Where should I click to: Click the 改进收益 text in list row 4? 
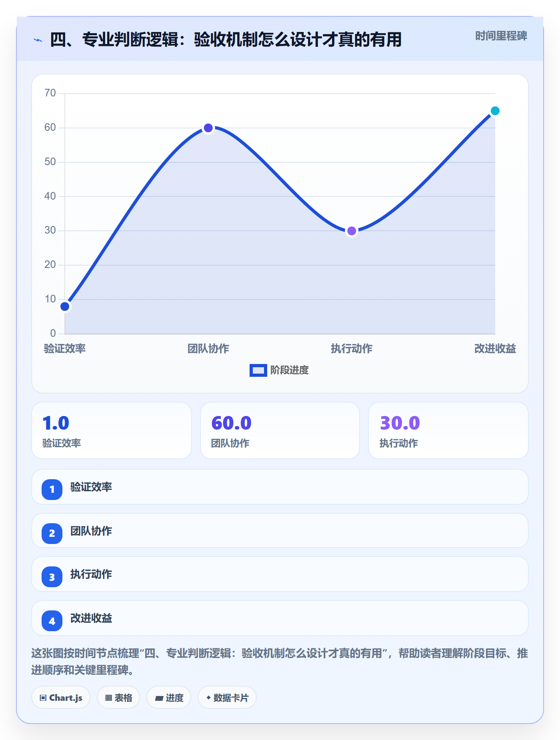91,618
